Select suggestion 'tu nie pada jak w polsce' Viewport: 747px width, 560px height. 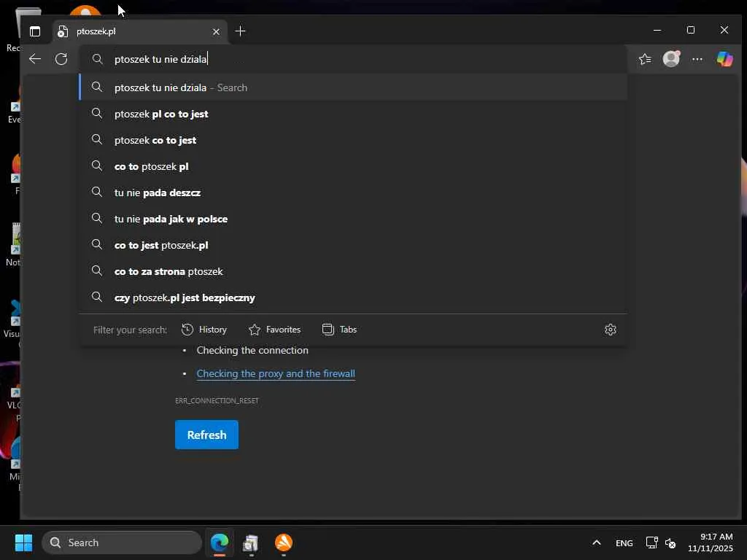coord(353,219)
